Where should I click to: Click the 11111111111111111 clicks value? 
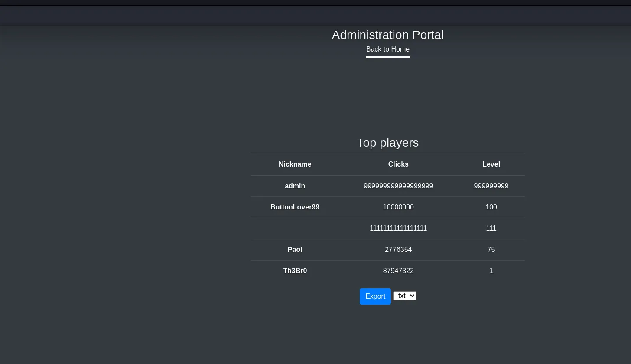pos(398,229)
